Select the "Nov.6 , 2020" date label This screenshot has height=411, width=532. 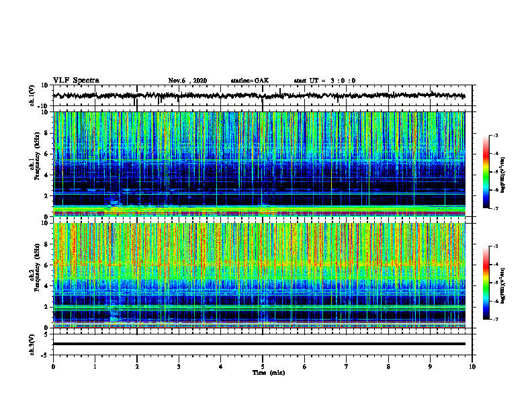coord(187,81)
